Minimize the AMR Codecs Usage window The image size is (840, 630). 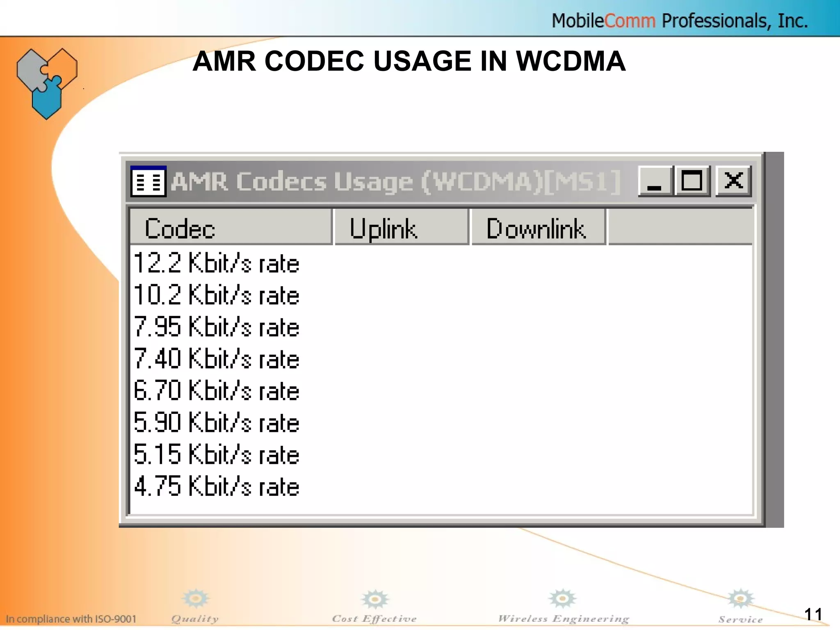tap(655, 181)
